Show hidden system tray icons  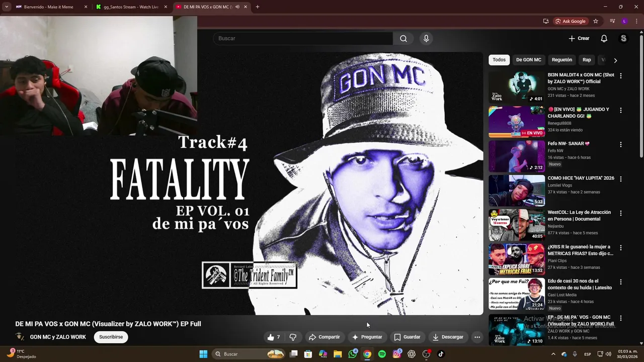553,354
